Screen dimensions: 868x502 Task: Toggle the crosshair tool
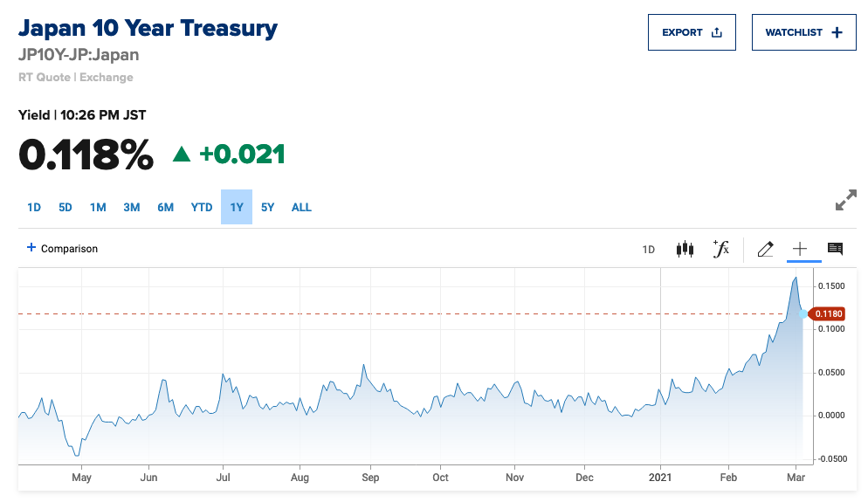800,249
